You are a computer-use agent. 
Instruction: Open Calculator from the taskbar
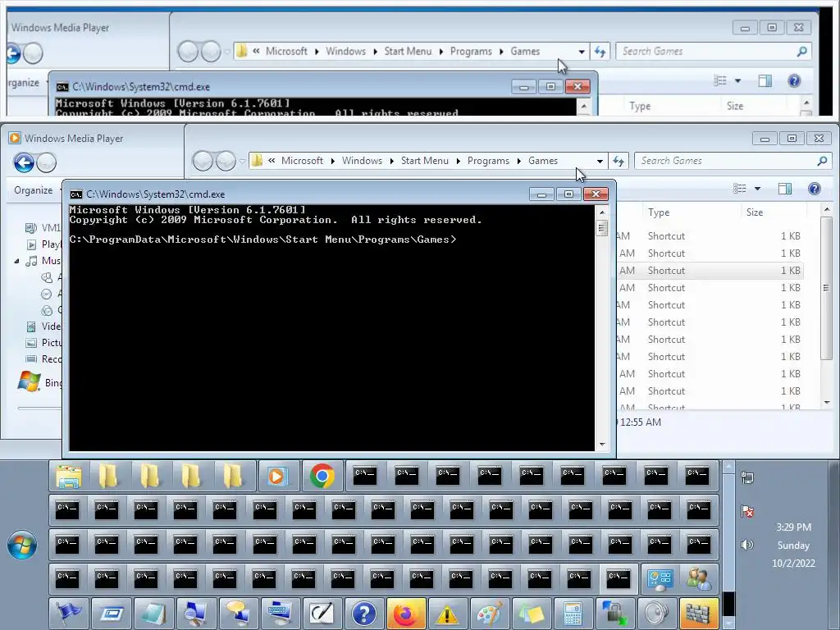pyautogui.click(x=573, y=614)
